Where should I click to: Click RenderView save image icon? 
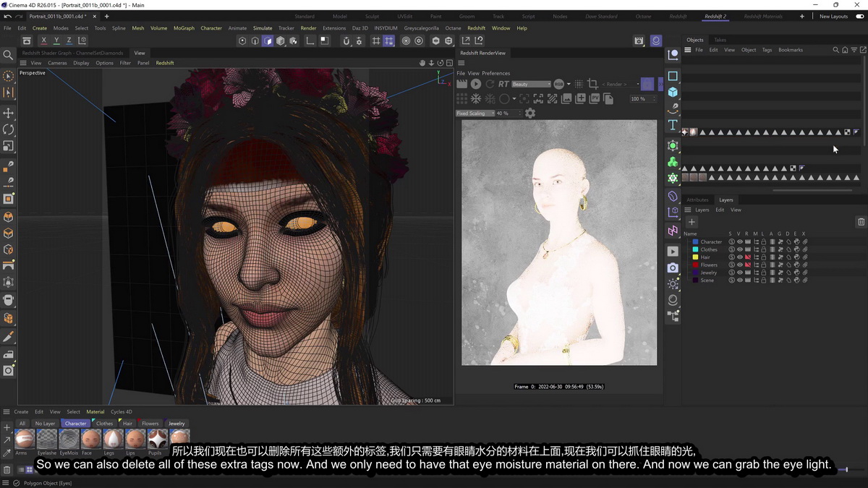566,98
